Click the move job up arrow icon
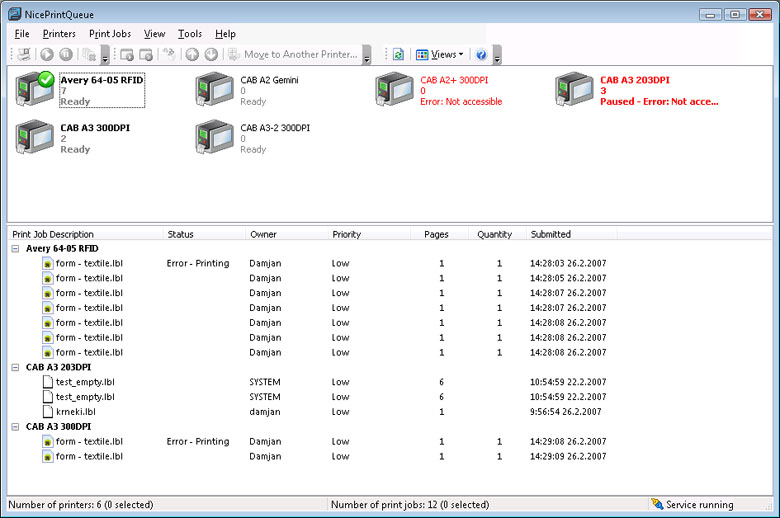The height and width of the screenshot is (518, 780). pos(192,54)
